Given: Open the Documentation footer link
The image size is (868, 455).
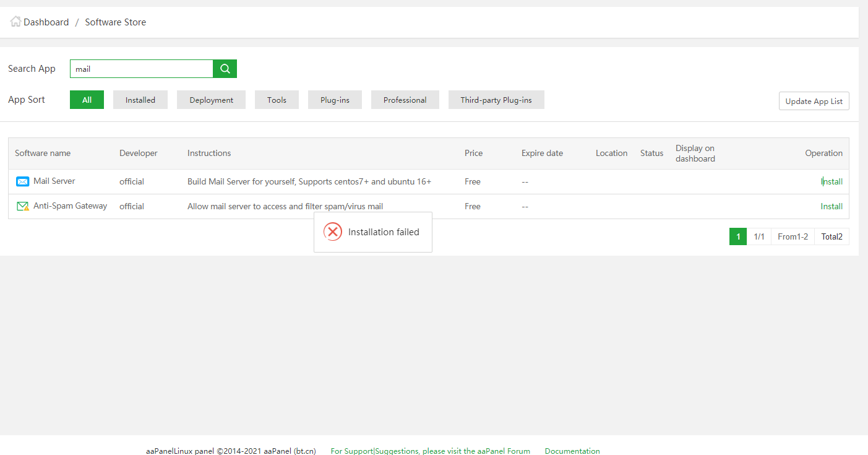Looking at the screenshot, I should [x=572, y=451].
